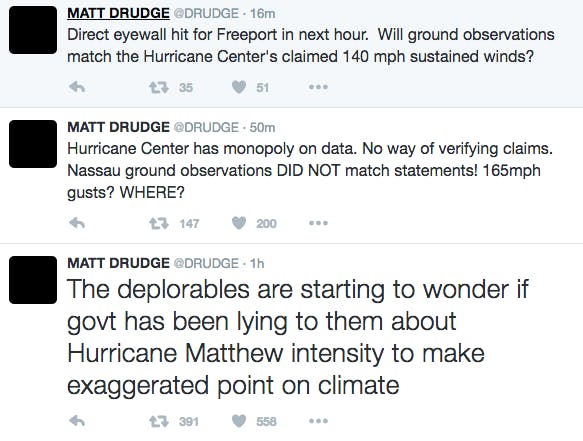Open the 1h timestamp link

(257, 264)
